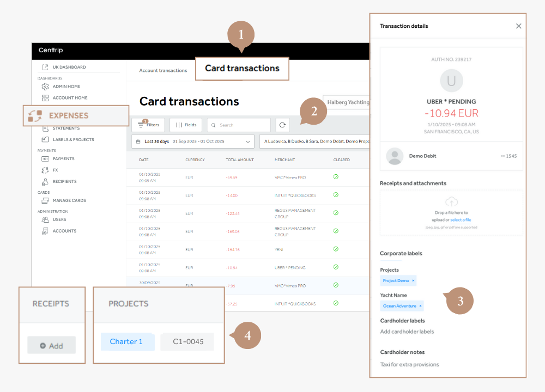Click the FX exchange sidebar icon

point(45,170)
